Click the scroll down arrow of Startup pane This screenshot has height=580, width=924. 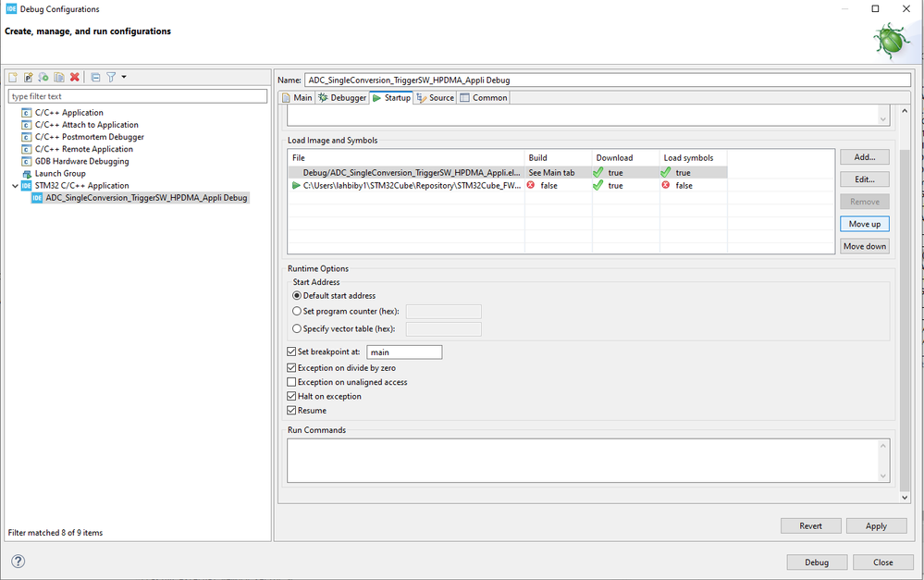point(905,498)
